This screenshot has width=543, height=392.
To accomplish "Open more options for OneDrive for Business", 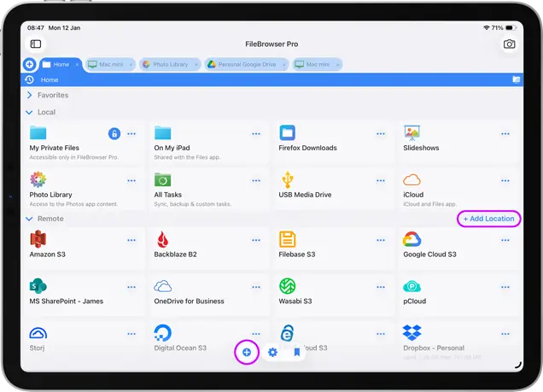I will click(256, 287).
